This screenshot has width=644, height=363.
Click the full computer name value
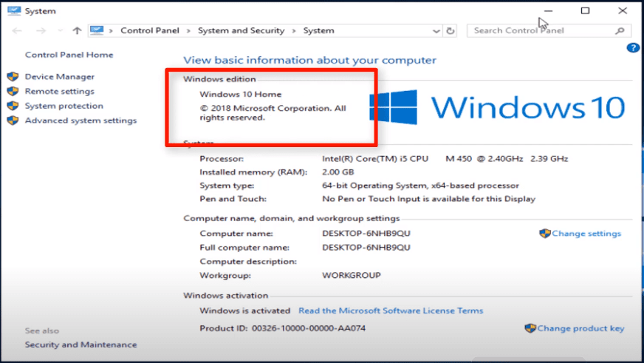coord(366,248)
